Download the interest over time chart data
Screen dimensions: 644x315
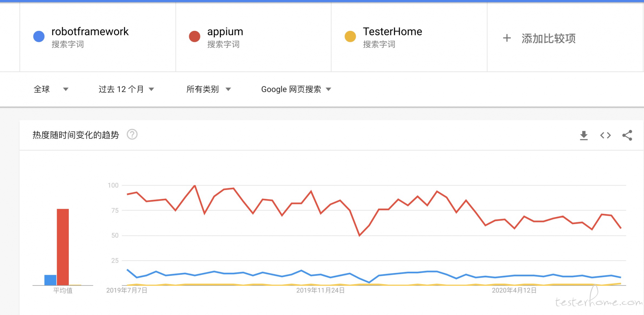(x=584, y=135)
